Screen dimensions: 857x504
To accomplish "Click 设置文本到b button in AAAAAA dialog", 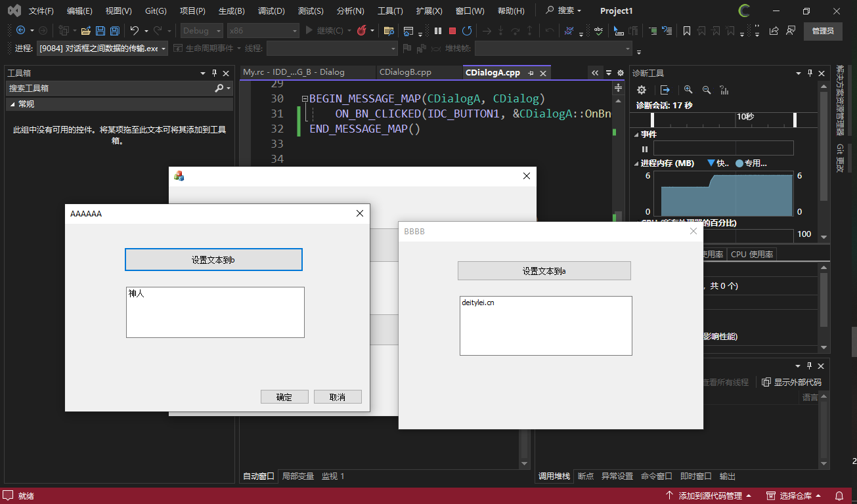I will 213,260.
